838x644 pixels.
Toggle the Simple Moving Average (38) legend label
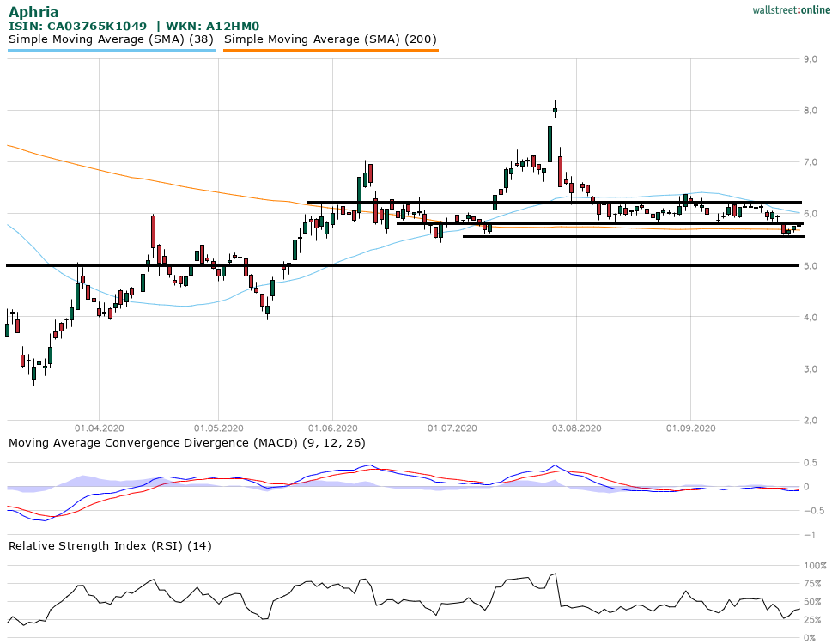(x=112, y=39)
